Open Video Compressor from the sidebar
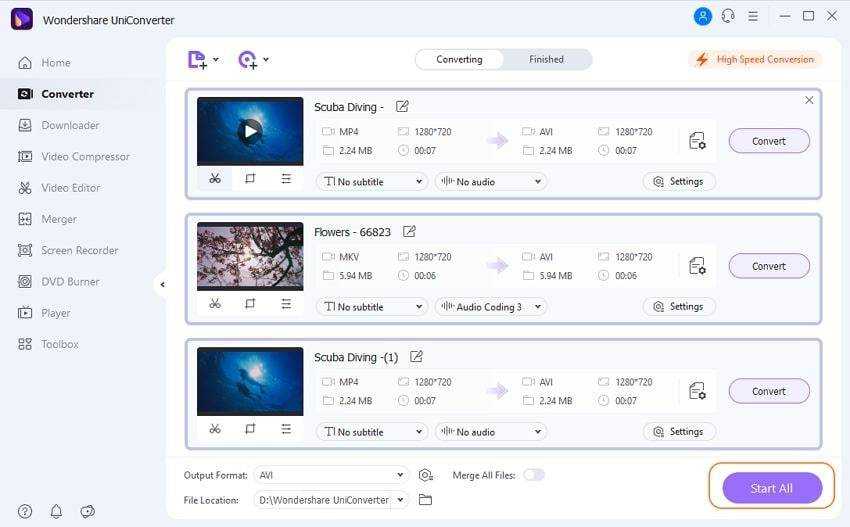 tap(85, 157)
